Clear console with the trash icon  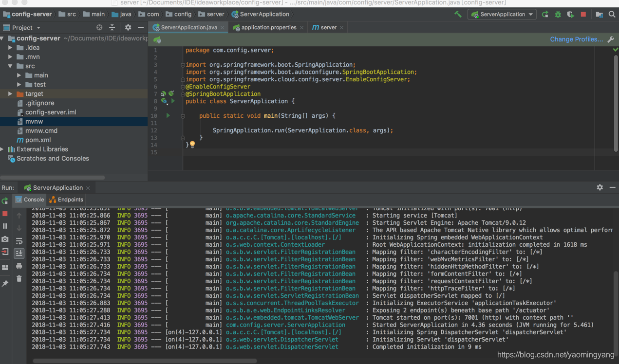click(x=19, y=279)
